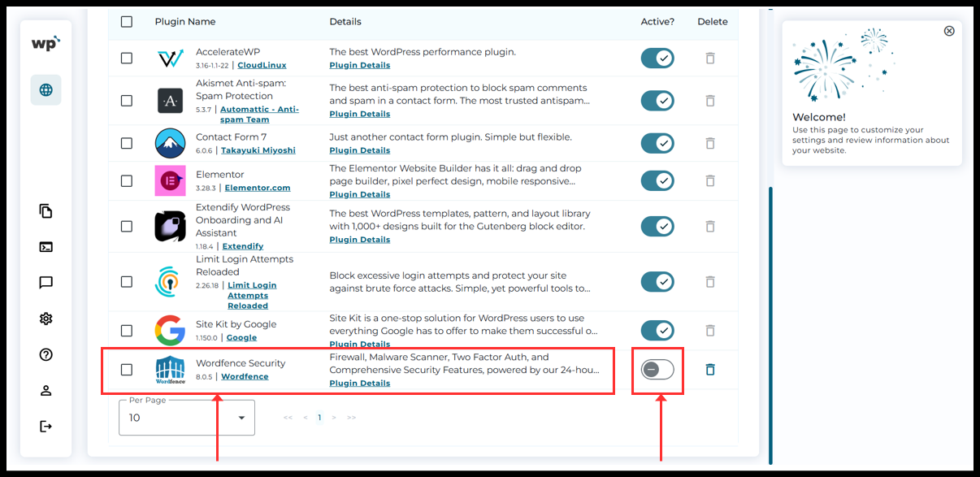Open the Extendify author link

[x=243, y=246]
